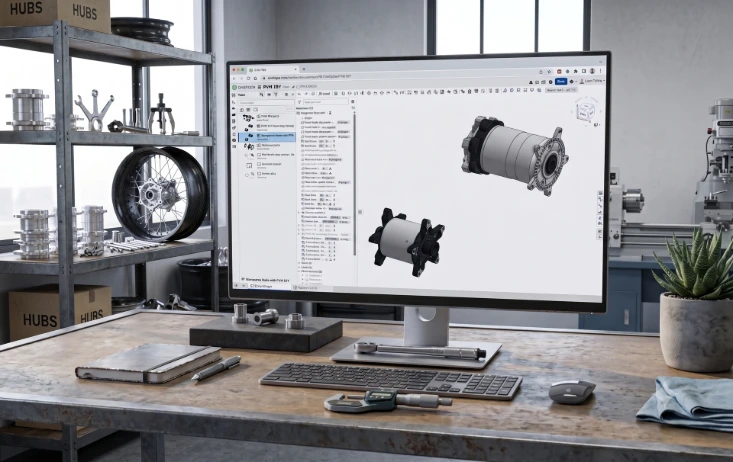The image size is (733, 462).
Task: Click the filter field above the feature list
Action: pos(326,102)
